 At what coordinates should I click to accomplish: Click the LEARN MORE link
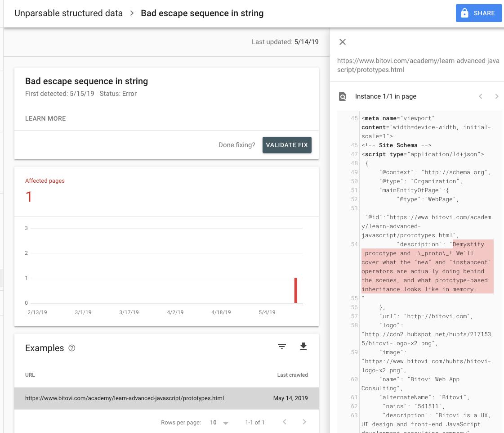(45, 118)
